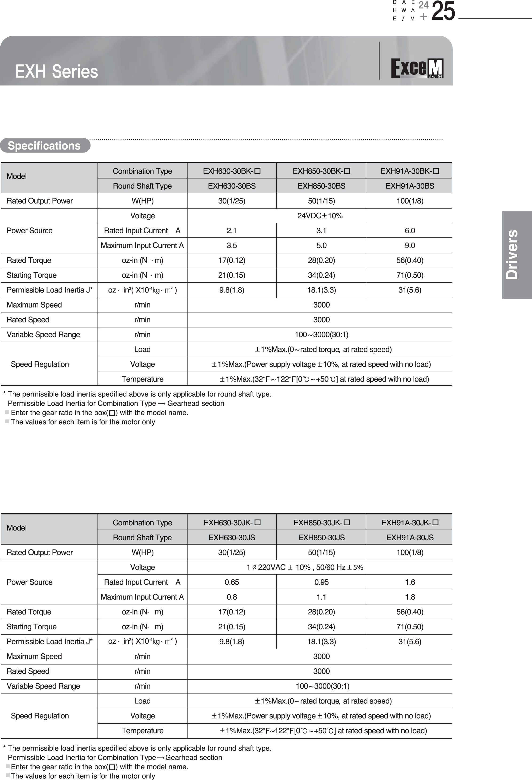The image size is (532, 780).
Task: Click the first table's gray Model header cell
Action: (x=49, y=178)
